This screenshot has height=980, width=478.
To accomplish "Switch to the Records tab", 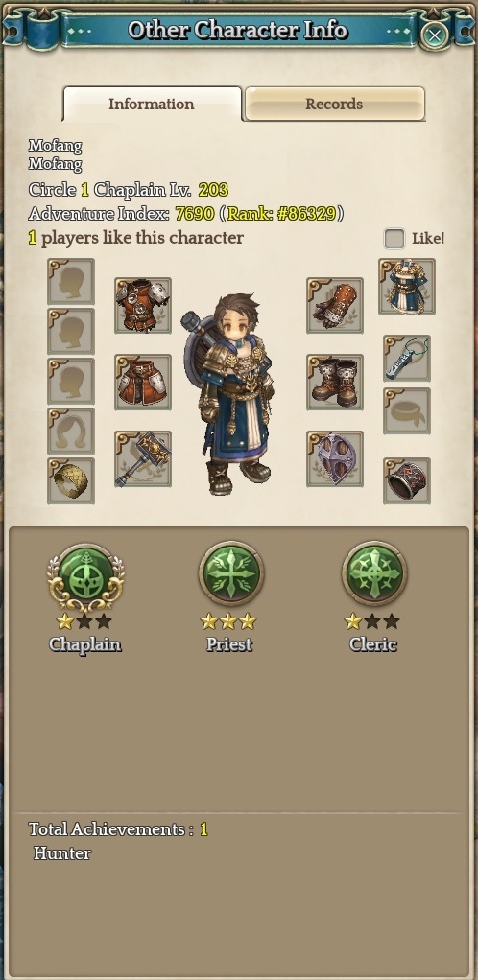I will [335, 104].
